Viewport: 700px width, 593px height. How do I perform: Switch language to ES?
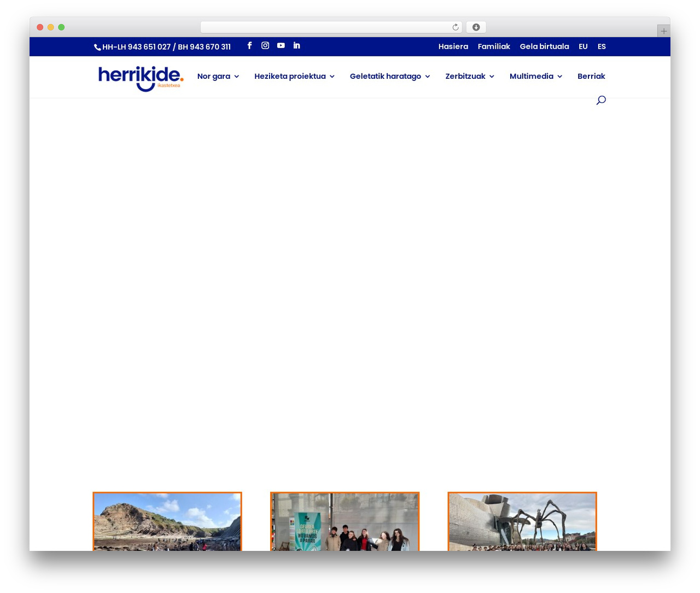point(602,46)
